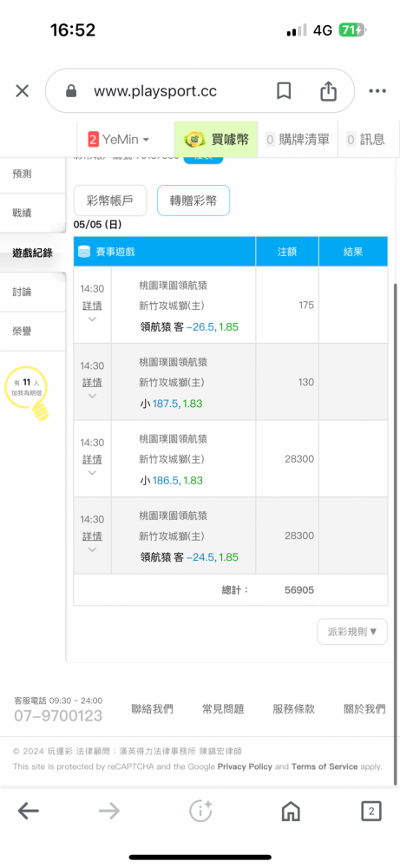Open 聯絡我們 footer link

[x=152, y=709]
